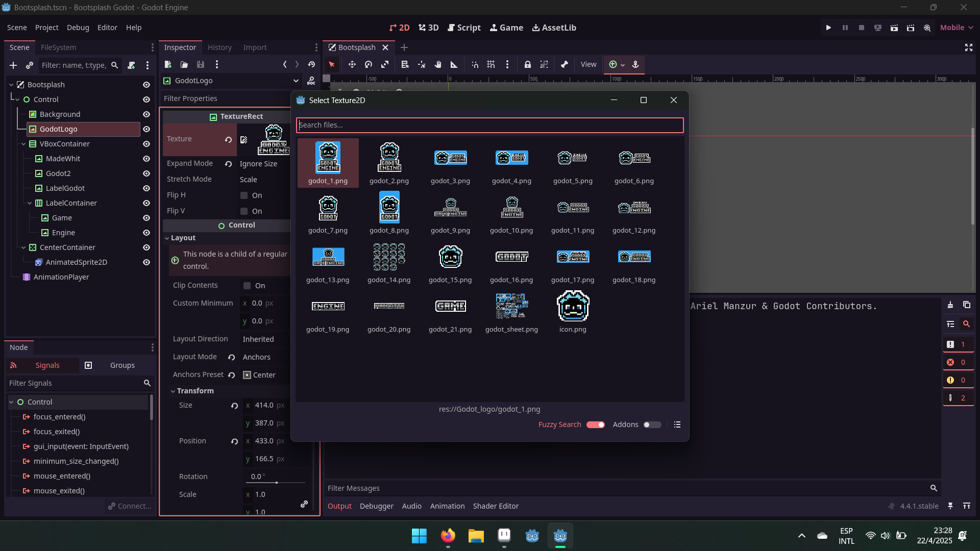Image resolution: width=980 pixels, height=551 pixels.
Task: Open the Debugger bottom panel
Action: 376,506
